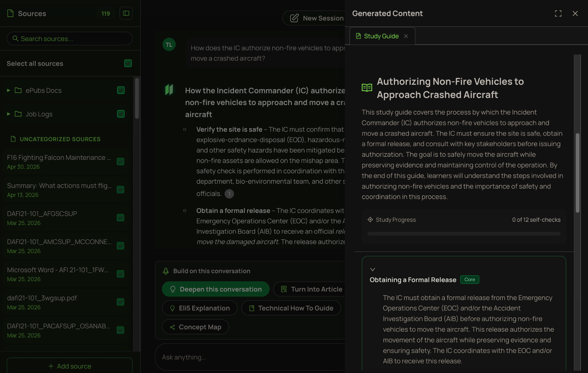This screenshot has width=588, height=373.
Task: Click Add source button
Action: pyautogui.click(x=70, y=366)
